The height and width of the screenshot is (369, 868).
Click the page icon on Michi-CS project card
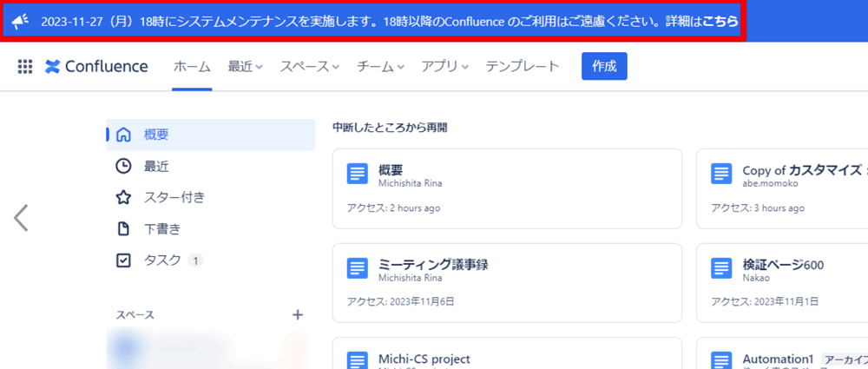click(x=358, y=360)
